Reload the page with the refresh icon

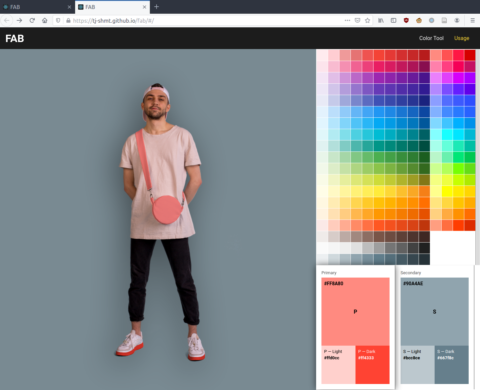click(x=32, y=20)
